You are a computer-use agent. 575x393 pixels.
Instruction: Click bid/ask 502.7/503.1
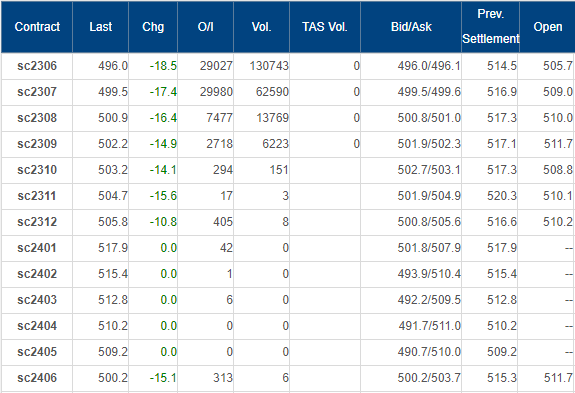pos(429,170)
